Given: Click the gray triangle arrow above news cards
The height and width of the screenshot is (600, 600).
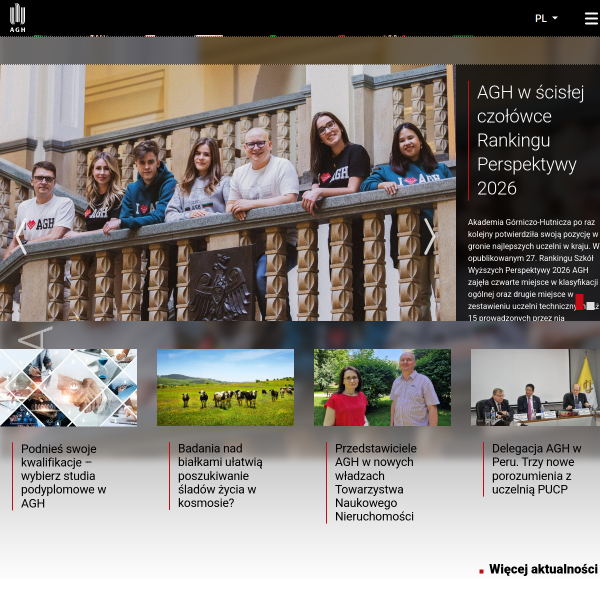Looking at the screenshot, I should pos(35,337).
